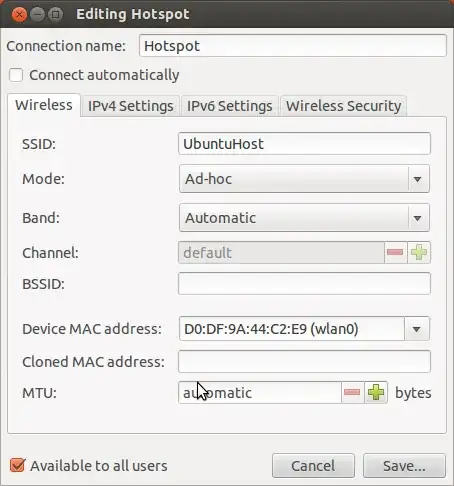Switch to the IPv4 Settings tab
This screenshot has height=486, width=454.
130,106
